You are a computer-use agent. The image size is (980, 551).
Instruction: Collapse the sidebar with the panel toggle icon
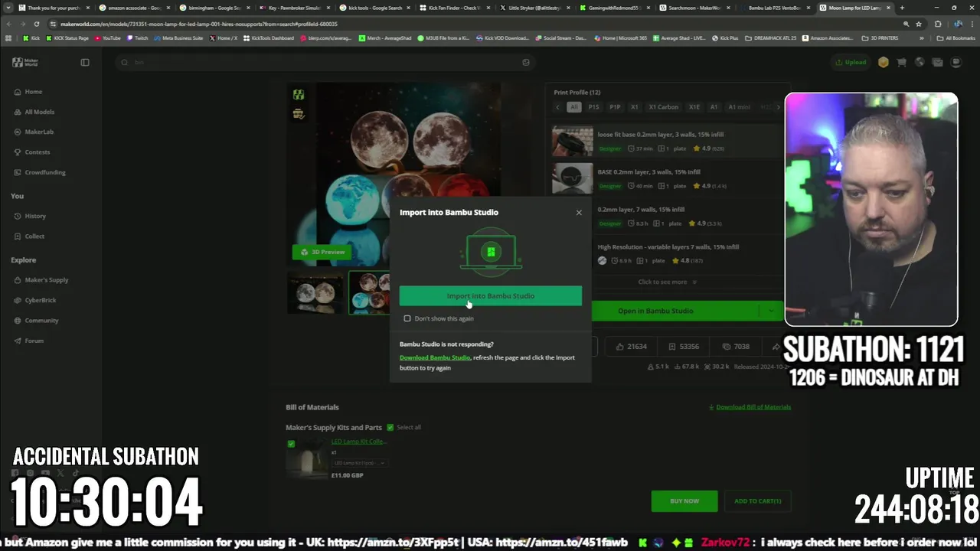point(85,63)
